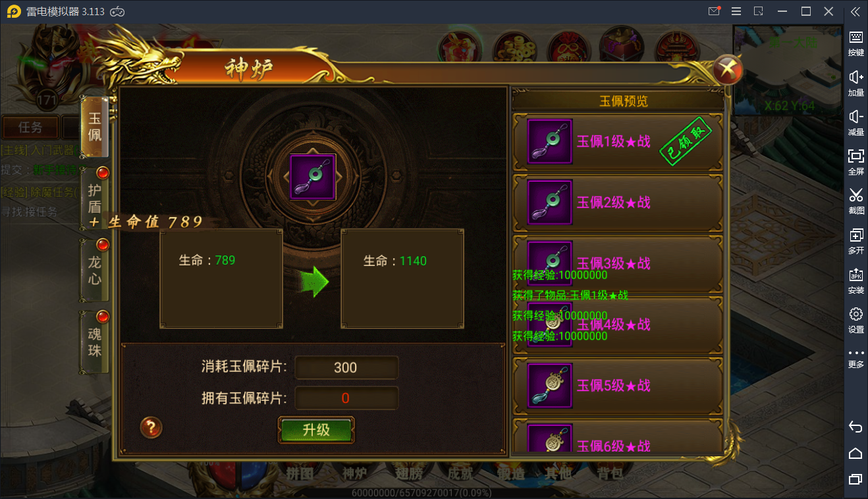868x499 pixels.
Task: Select 玉佩2级★战 in preview list
Action: (618, 202)
